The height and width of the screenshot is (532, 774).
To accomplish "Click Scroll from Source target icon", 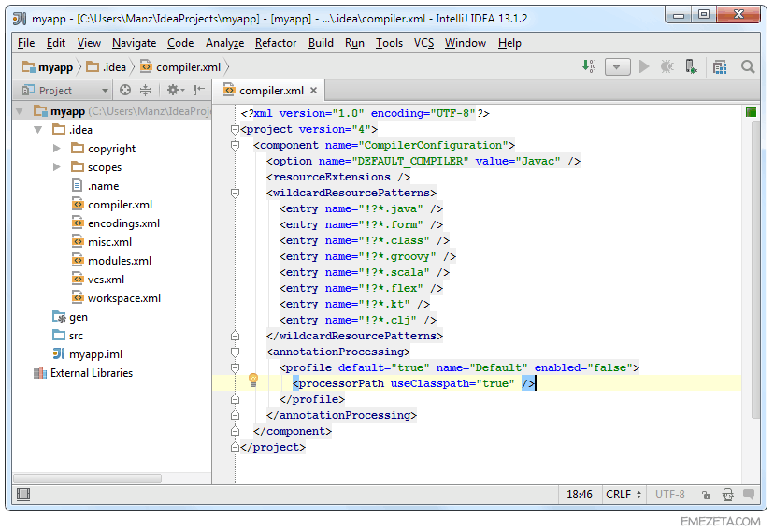I will coord(125,91).
